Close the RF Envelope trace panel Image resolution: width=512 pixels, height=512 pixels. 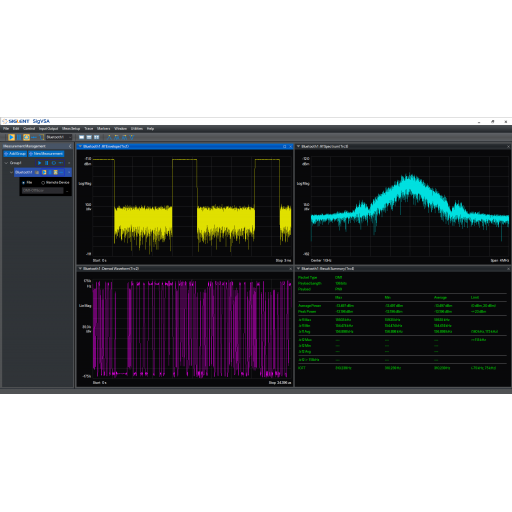coord(290,146)
